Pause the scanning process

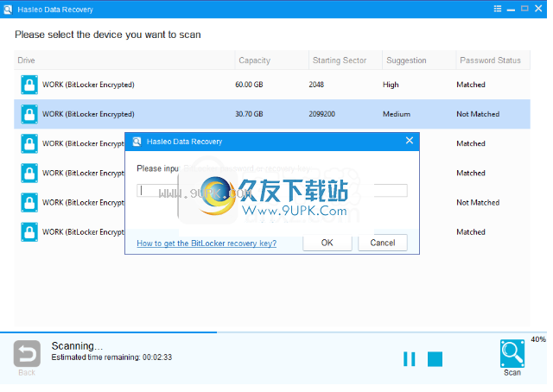pyautogui.click(x=409, y=359)
